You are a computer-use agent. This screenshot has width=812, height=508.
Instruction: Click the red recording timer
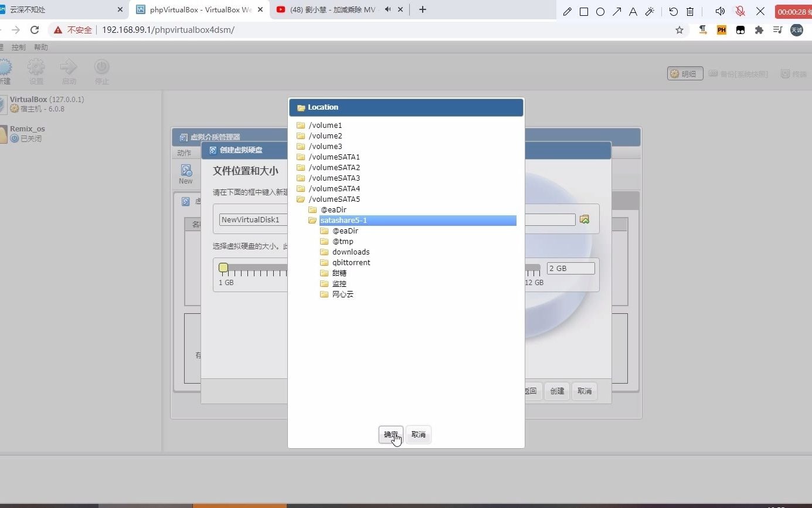pos(793,12)
